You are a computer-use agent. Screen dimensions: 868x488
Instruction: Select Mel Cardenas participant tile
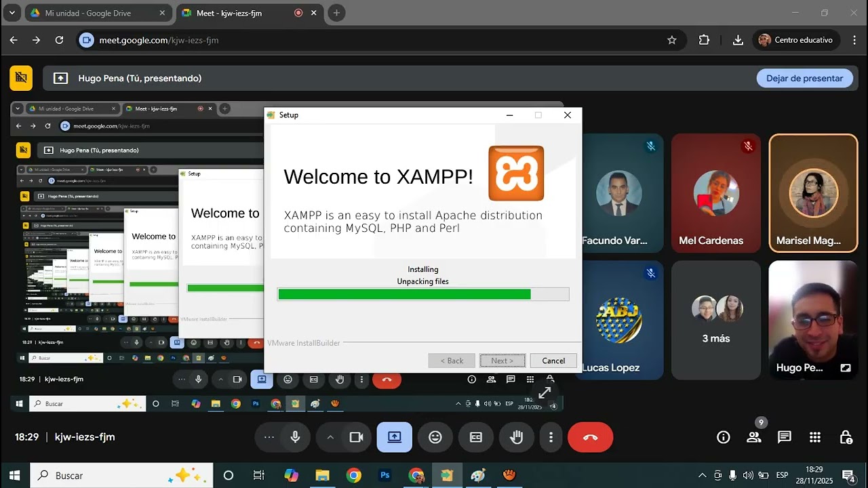click(716, 193)
